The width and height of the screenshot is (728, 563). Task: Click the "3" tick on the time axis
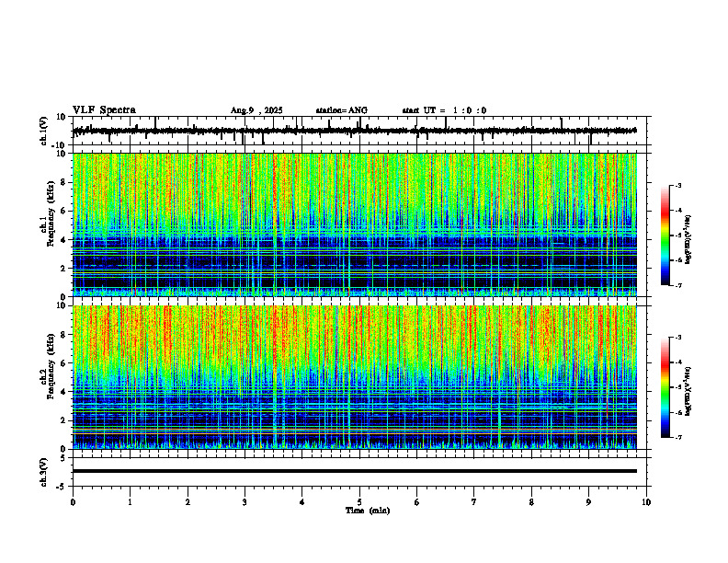point(245,502)
